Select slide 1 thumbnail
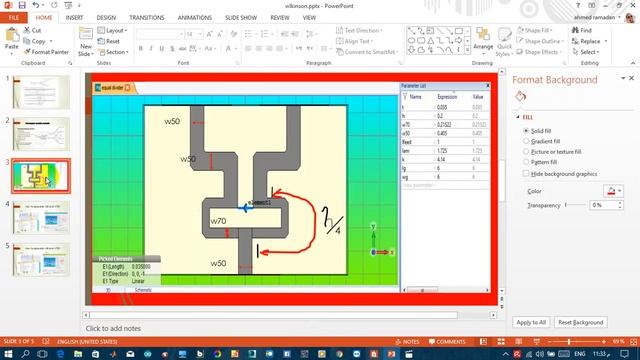Viewport: 640px width, 360px height. tap(41, 92)
